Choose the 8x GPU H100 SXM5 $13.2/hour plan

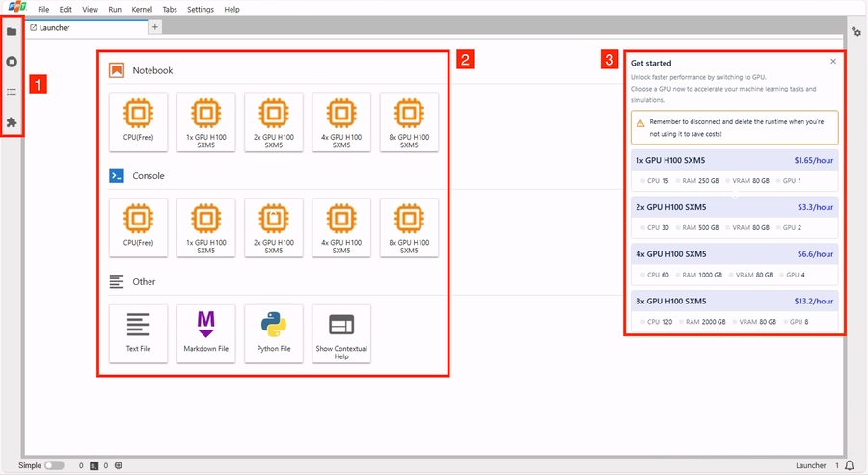coord(734,300)
